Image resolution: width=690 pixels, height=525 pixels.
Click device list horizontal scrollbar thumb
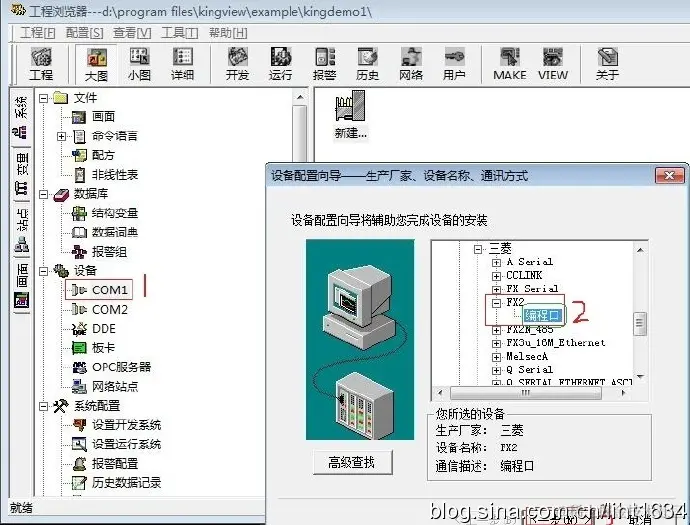point(526,393)
